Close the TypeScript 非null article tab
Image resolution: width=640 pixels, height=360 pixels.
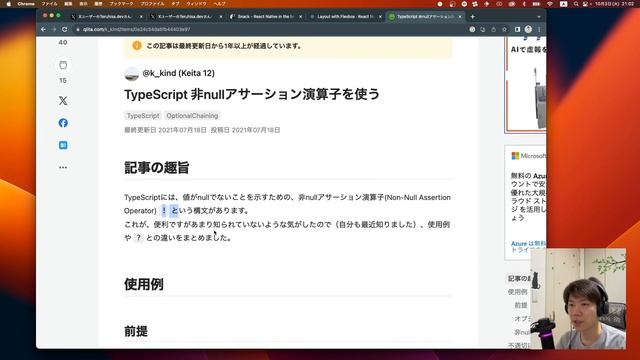pyautogui.click(x=460, y=17)
